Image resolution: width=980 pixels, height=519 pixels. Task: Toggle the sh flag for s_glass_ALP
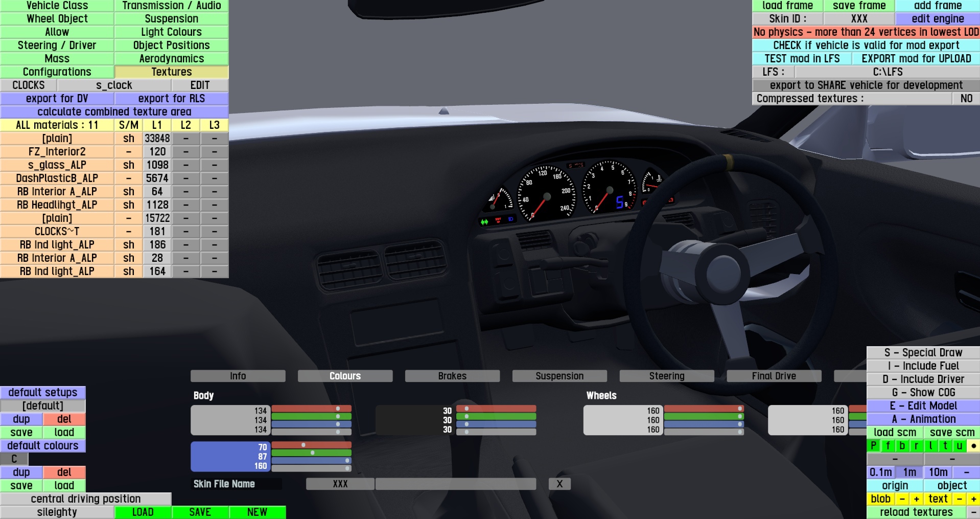click(x=129, y=165)
